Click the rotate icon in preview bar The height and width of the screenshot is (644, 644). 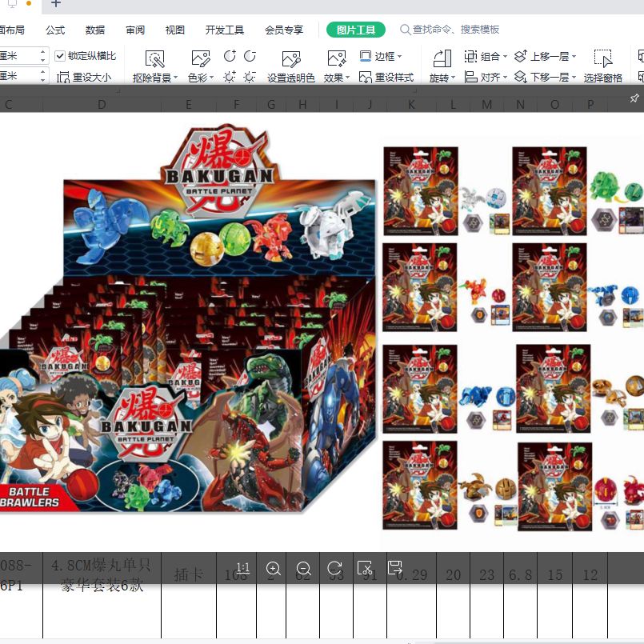point(334,569)
